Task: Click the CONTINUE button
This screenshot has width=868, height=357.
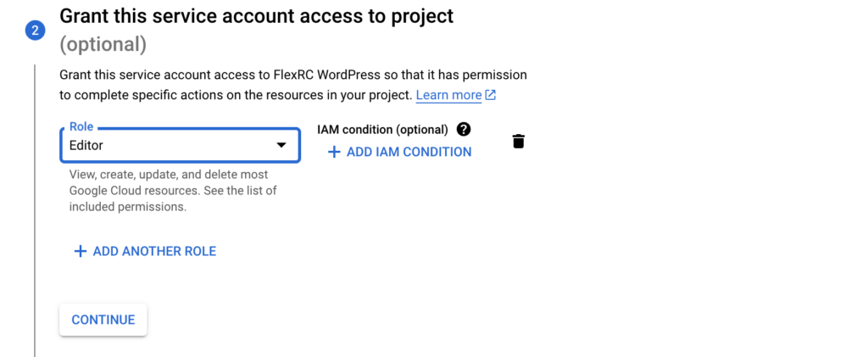Action: click(103, 320)
